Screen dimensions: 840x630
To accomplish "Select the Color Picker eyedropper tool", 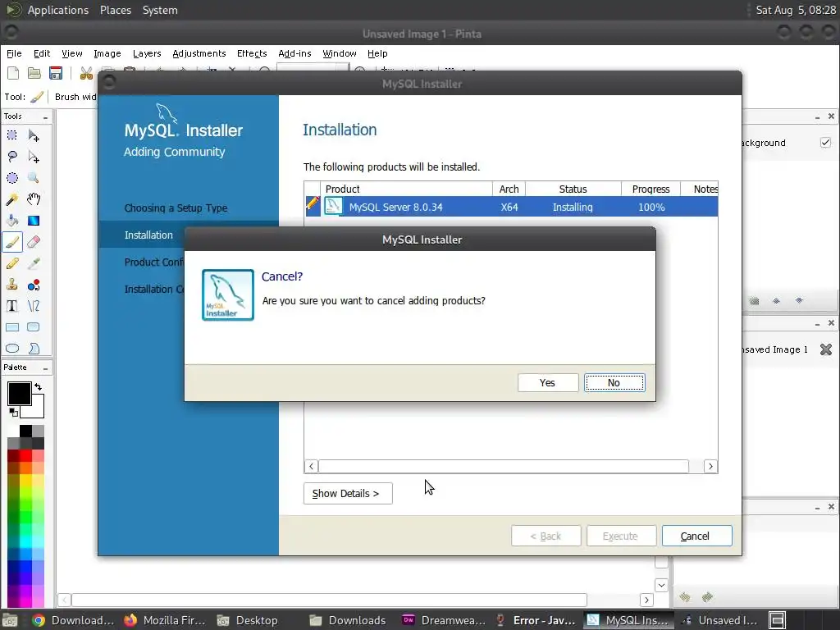I will coord(34,263).
